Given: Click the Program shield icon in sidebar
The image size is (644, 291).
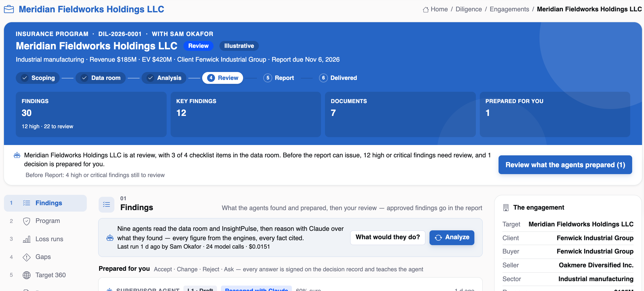Looking at the screenshot, I should (26, 221).
